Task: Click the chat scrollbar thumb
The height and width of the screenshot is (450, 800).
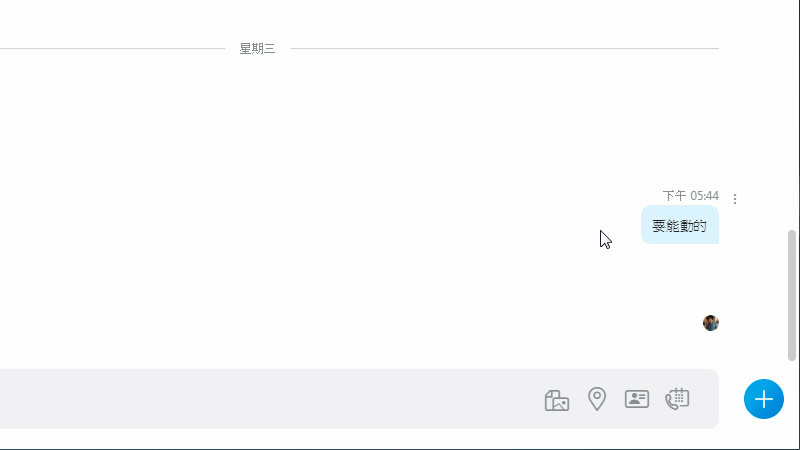Action: coord(793,294)
